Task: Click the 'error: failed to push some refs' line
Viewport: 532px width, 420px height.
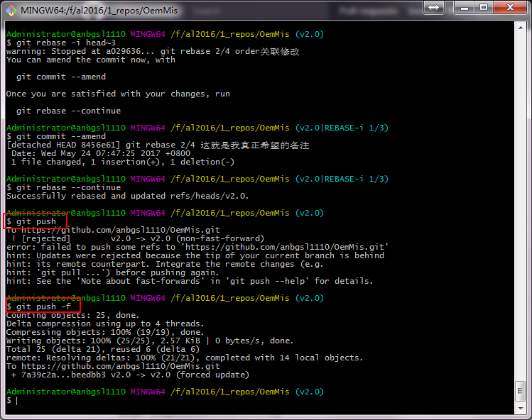Action: pos(197,247)
